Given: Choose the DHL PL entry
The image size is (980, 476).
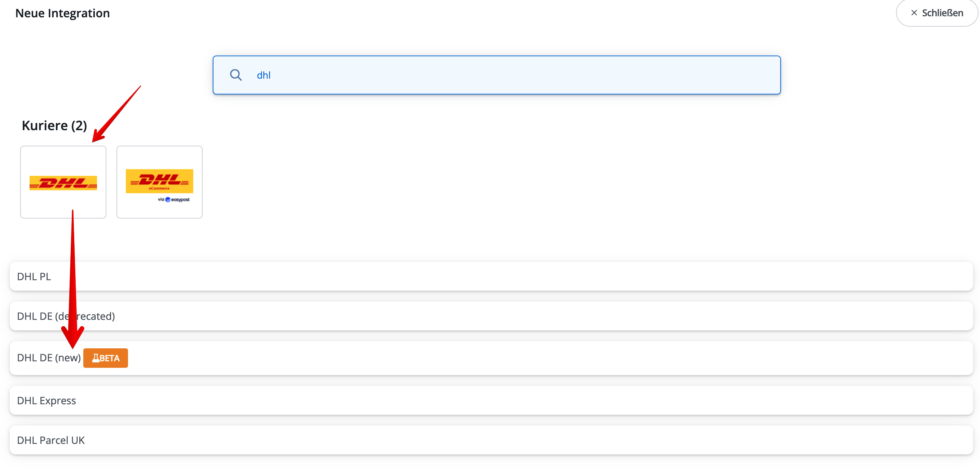Looking at the screenshot, I should (491, 277).
